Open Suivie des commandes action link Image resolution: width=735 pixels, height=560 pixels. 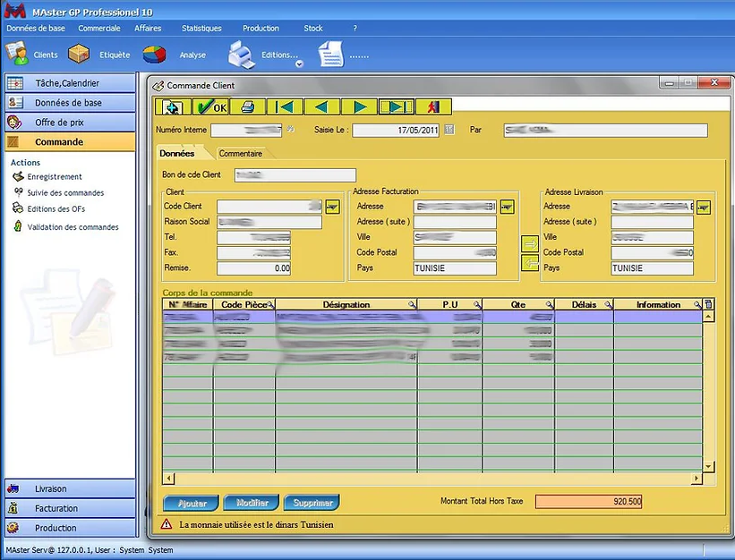point(65,193)
